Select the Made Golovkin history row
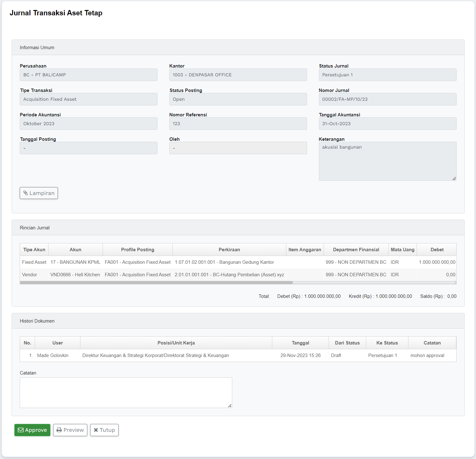The image size is (476, 459). (238, 355)
